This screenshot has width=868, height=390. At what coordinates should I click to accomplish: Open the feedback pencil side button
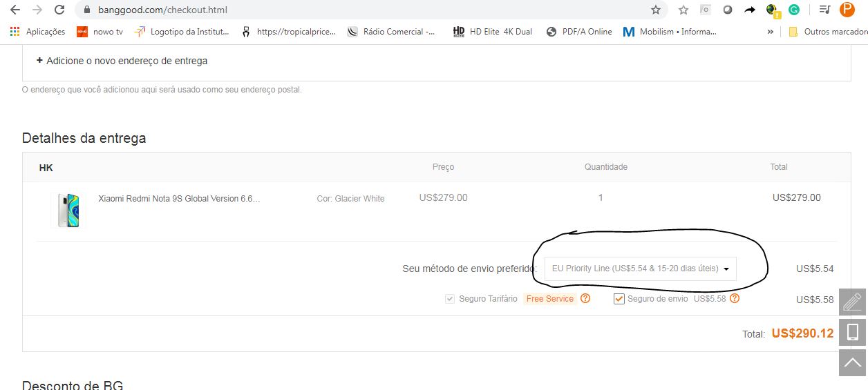(x=852, y=302)
